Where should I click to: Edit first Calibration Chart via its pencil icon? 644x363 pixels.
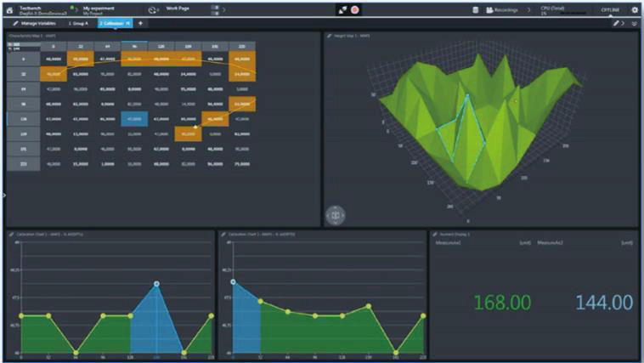pos(11,235)
